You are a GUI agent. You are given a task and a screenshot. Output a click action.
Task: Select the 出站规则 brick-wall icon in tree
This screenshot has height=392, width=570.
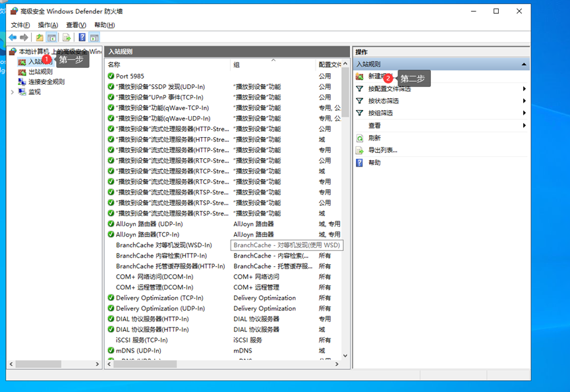[22, 72]
